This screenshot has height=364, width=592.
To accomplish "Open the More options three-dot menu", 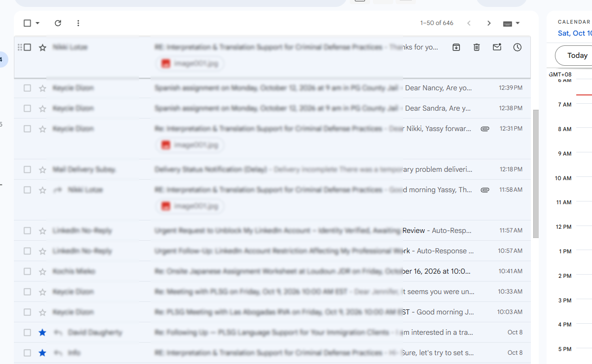I will click(78, 23).
